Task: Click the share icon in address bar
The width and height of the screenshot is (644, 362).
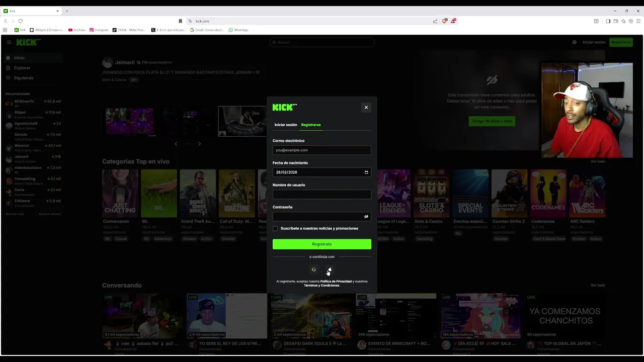Action: tap(435, 21)
